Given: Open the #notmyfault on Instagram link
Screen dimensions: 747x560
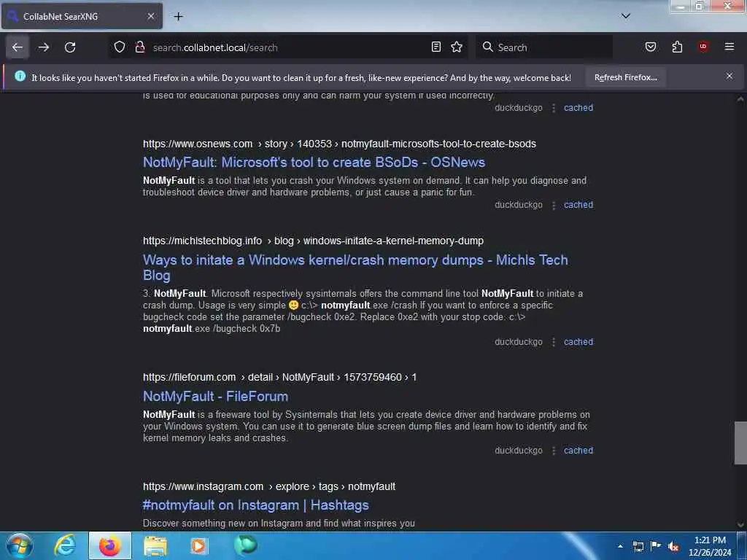Looking at the screenshot, I should [x=256, y=505].
